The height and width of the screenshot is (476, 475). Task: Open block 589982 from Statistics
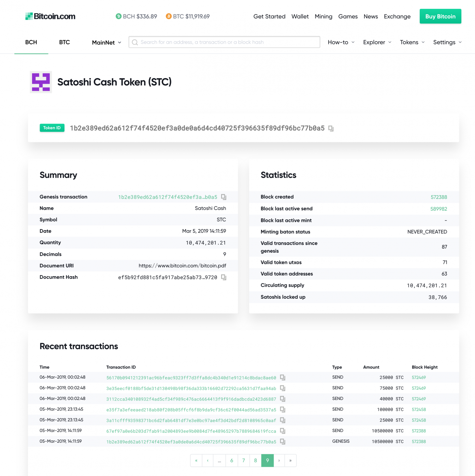(438, 209)
